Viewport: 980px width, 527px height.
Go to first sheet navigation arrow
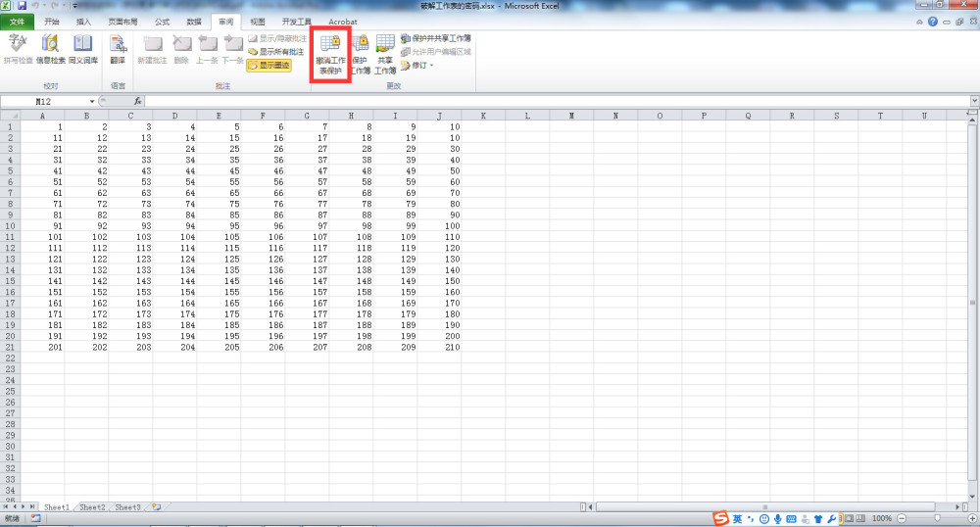pyautogui.click(x=6, y=507)
